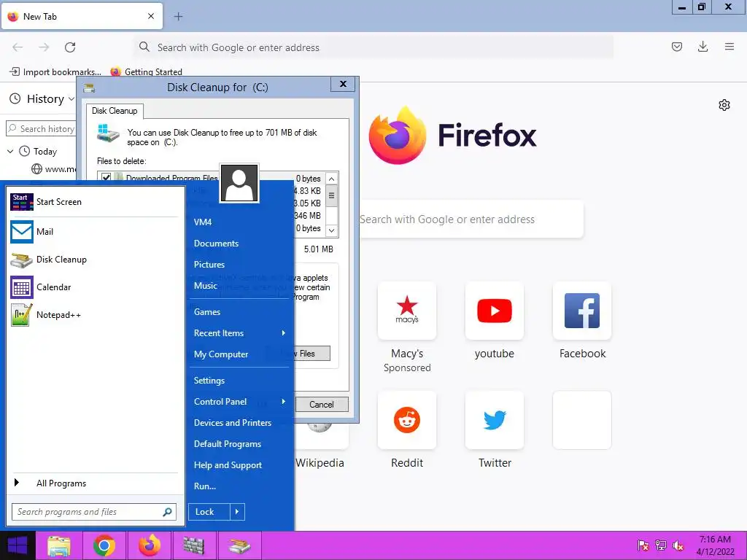The height and width of the screenshot is (560, 747).
Task: Click the Lock button
Action: 209,512
